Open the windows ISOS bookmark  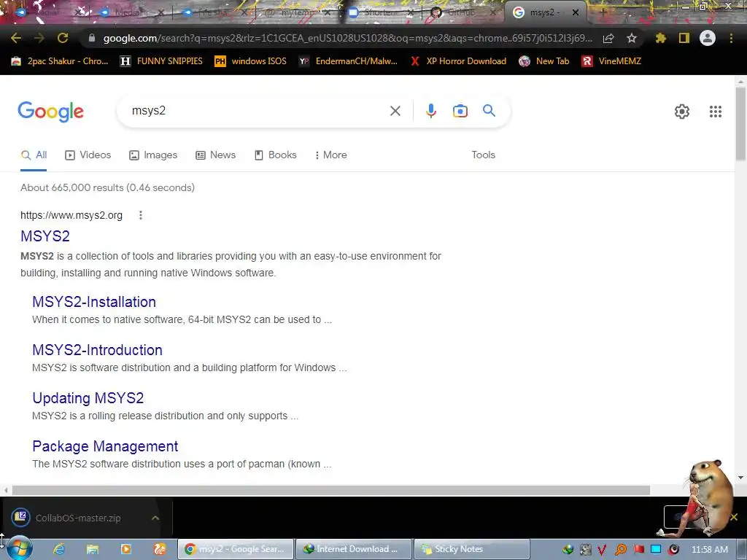point(251,61)
